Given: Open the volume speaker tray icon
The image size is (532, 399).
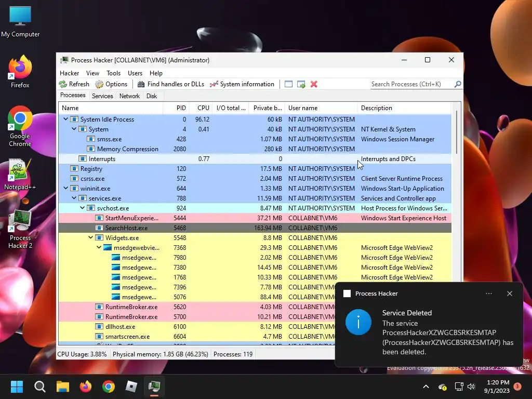Looking at the screenshot, I should point(471,387).
